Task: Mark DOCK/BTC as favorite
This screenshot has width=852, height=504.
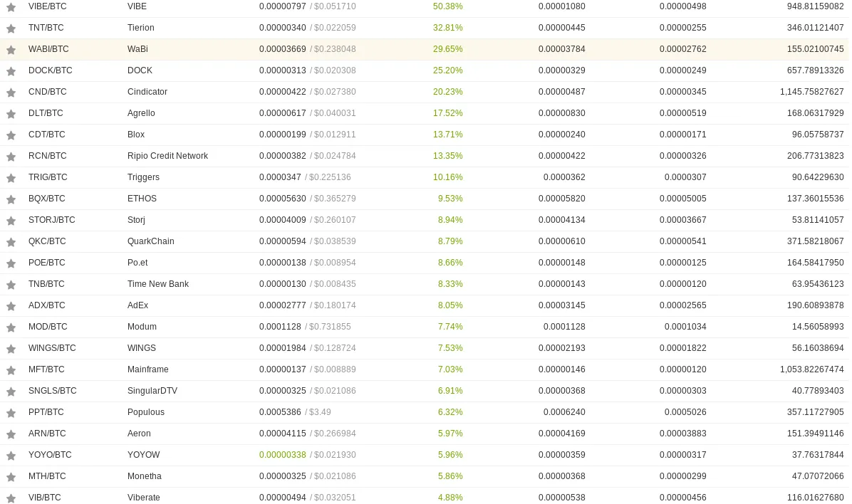Action: click(11, 71)
